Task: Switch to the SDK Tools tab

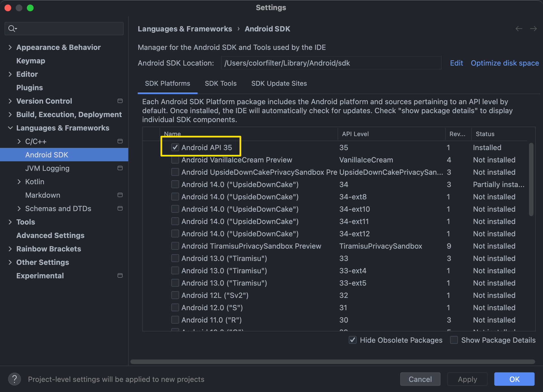Action: click(x=221, y=83)
